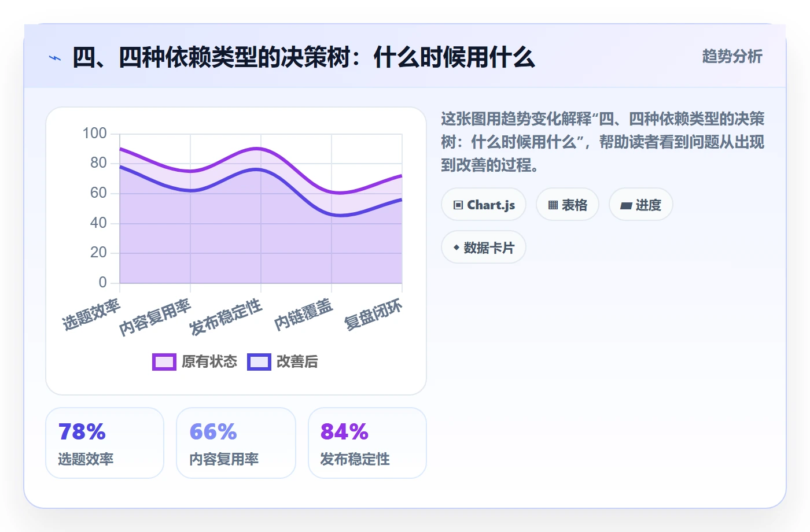Click the 100 value on the y-axis
Image resolution: width=810 pixels, height=532 pixels.
click(x=94, y=134)
